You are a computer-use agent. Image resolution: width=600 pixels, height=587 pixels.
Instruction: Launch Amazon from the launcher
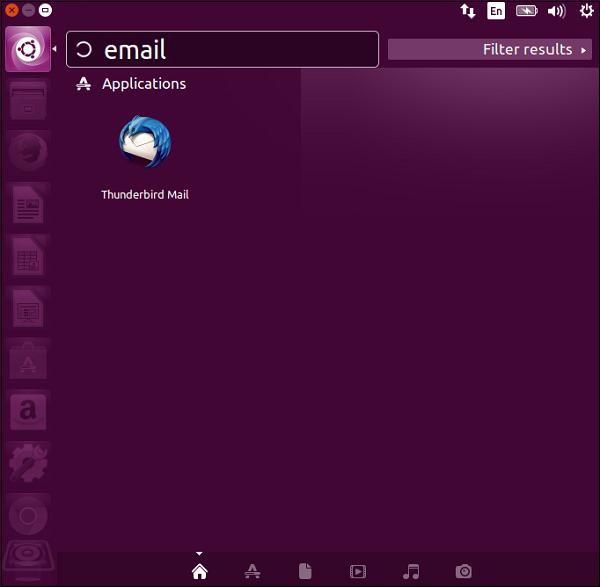click(27, 413)
